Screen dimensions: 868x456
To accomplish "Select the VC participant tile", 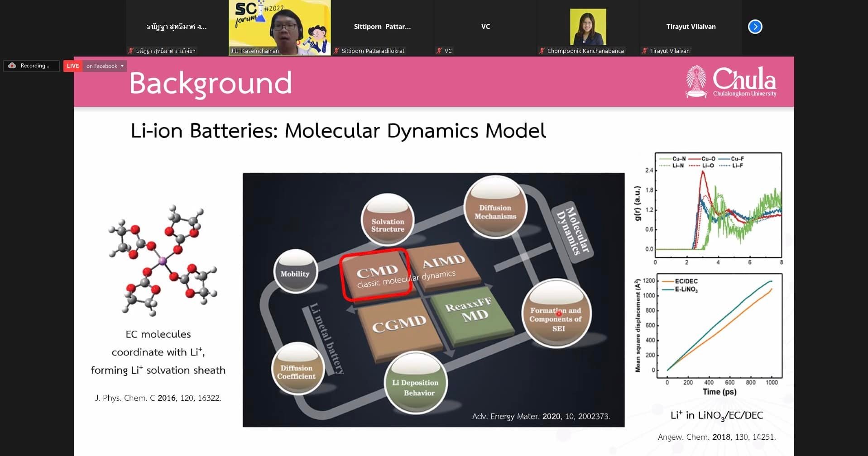I will click(485, 28).
